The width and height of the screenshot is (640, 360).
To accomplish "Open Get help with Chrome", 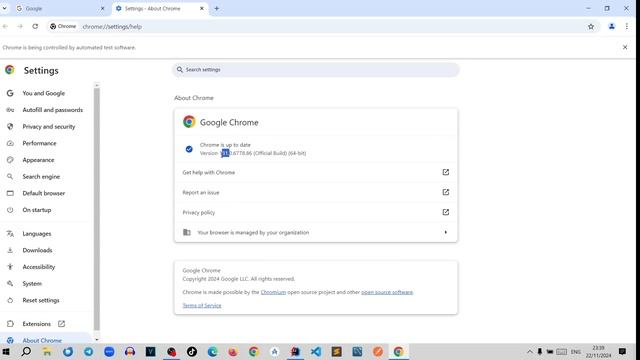I will click(x=316, y=172).
